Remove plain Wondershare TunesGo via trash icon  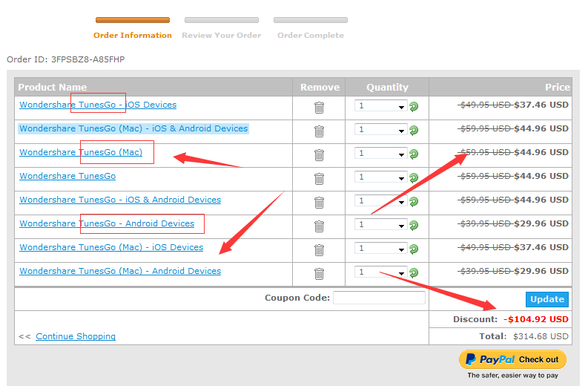(x=319, y=179)
